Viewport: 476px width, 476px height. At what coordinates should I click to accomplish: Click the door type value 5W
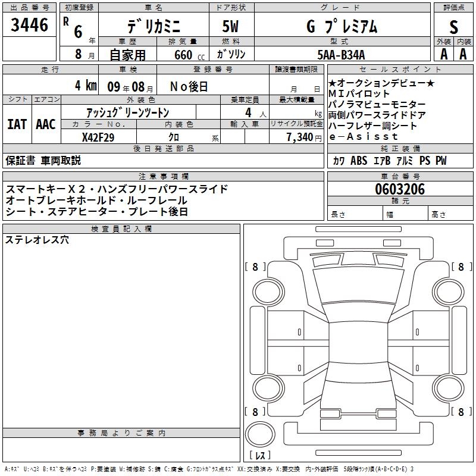click(231, 26)
